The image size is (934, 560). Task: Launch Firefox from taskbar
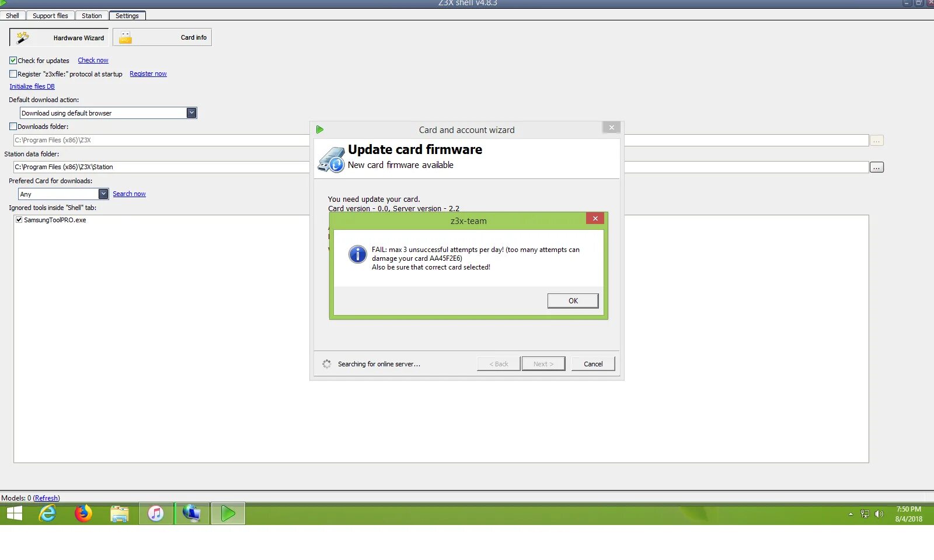click(x=83, y=513)
